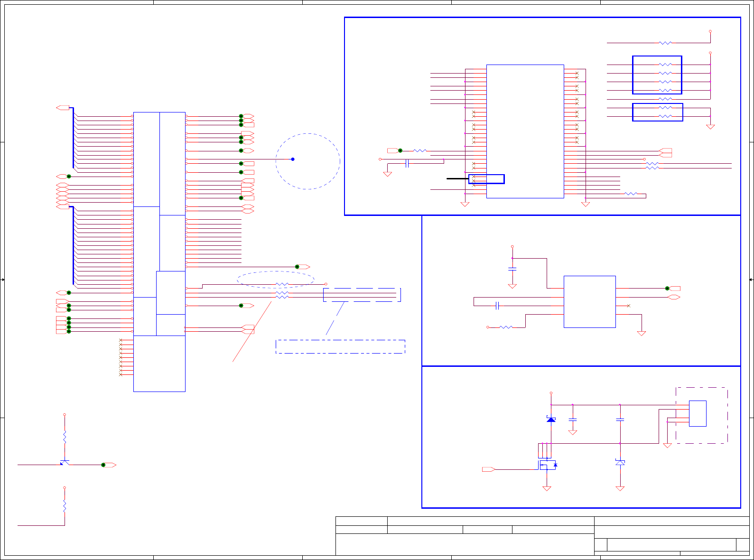Click the output port right of the transistor
Viewport: 754px width, 560px height.
[x=110, y=465]
